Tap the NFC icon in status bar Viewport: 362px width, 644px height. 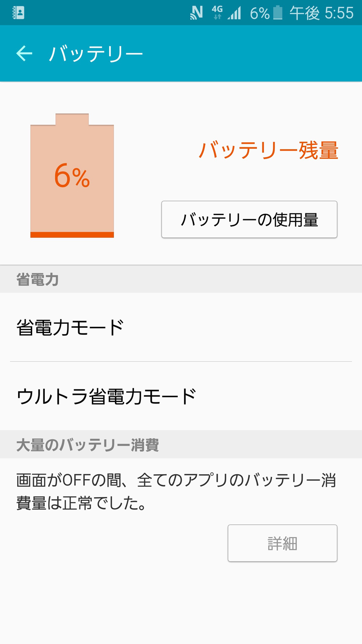[196, 13]
